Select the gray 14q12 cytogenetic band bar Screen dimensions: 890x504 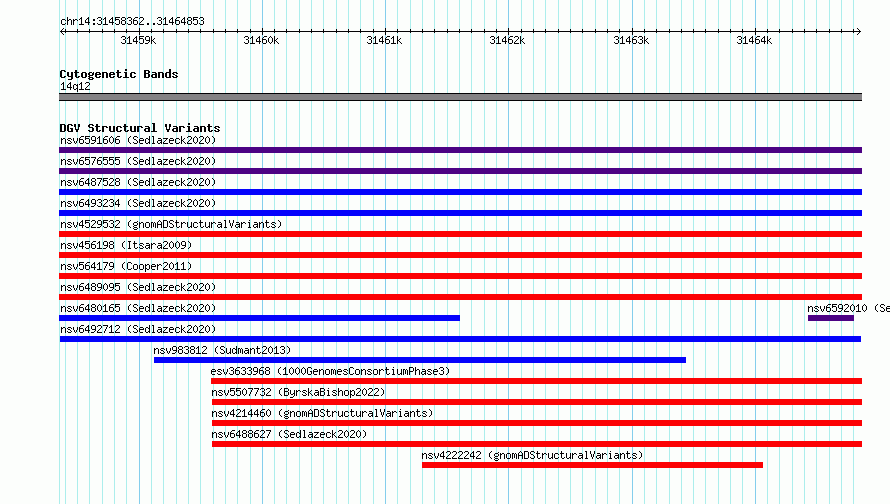pos(460,97)
